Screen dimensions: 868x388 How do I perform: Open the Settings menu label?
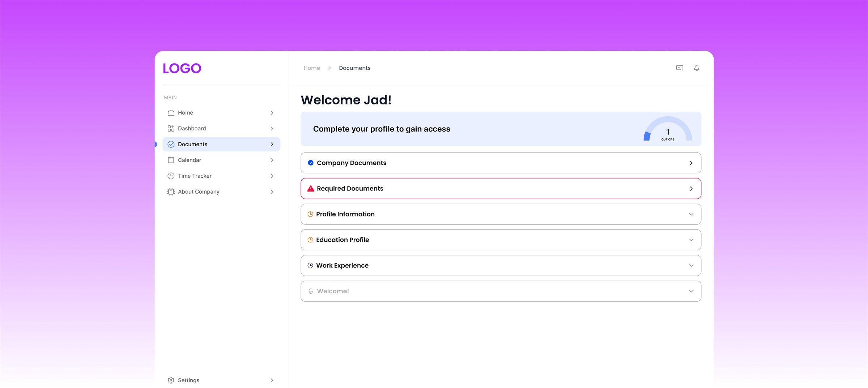[x=188, y=380]
